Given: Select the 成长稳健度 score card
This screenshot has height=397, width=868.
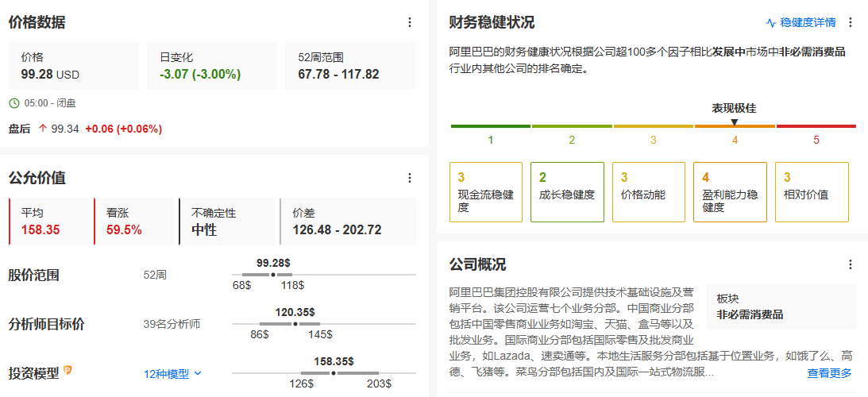Looking at the screenshot, I should click(567, 192).
